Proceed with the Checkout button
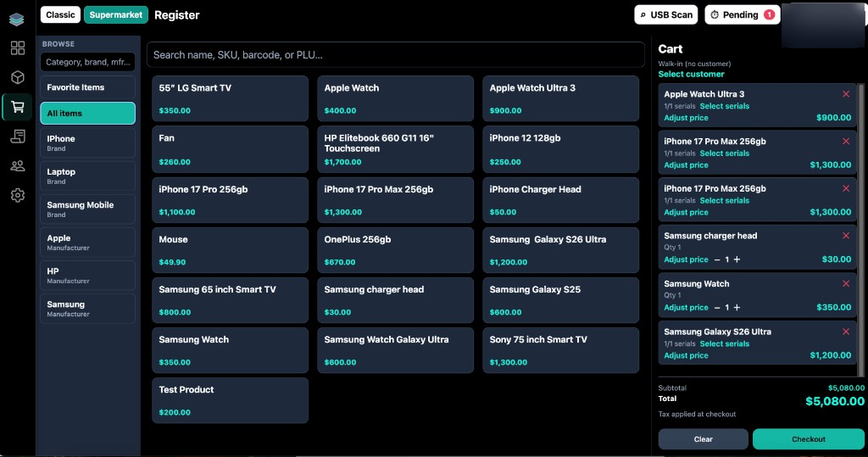Viewport: 868px width, 457px height. point(808,439)
